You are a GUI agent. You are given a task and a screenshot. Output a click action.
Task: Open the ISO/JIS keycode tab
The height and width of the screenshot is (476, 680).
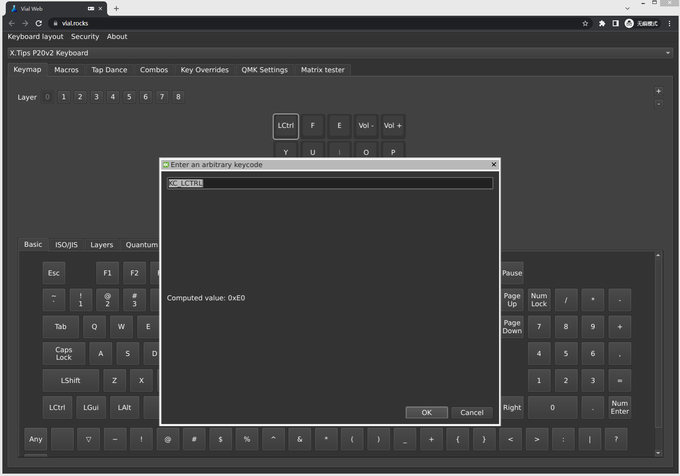pos(66,244)
